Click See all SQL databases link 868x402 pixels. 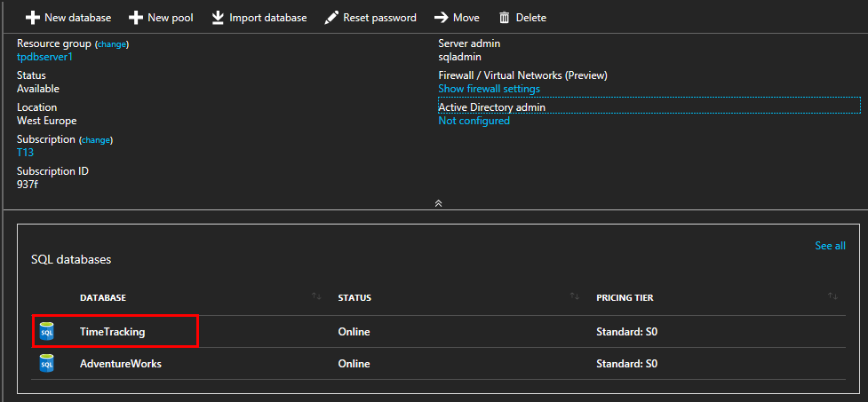(x=830, y=246)
